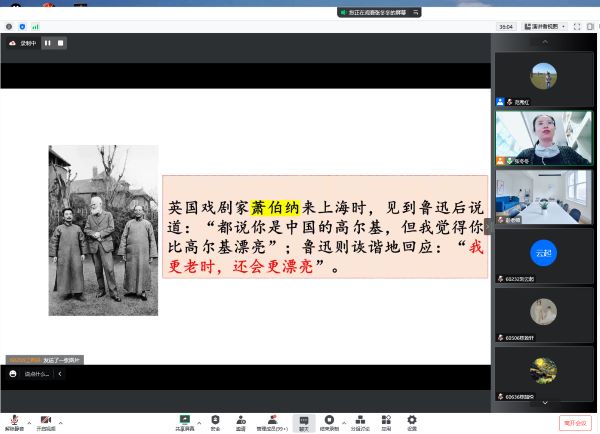Collapse the chat input bar chevron
This screenshot has width=600, height=434.
coord(59,374)
